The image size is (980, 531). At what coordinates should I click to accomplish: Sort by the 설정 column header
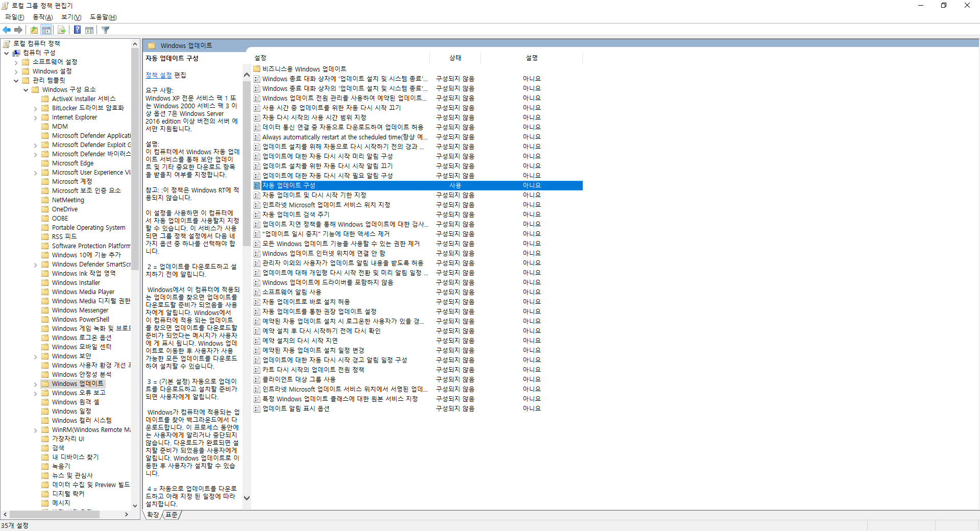pyautogui.click(x=340, y=58)
